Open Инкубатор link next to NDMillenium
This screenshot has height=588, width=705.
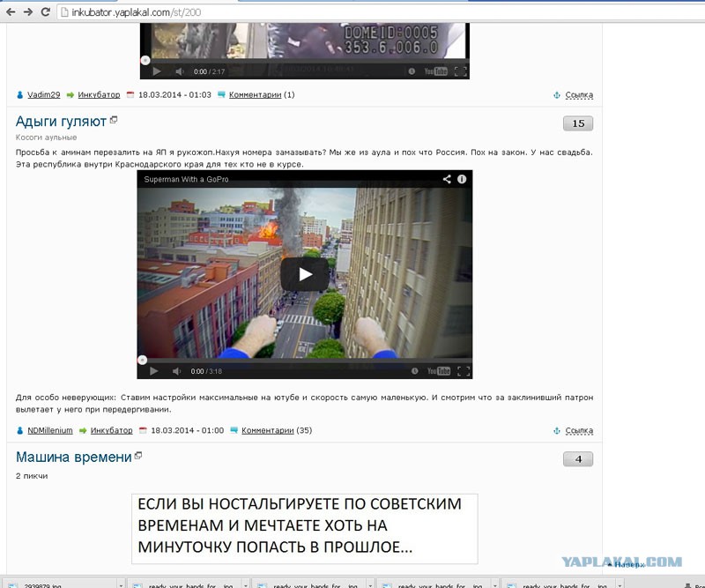coord(112,430)
